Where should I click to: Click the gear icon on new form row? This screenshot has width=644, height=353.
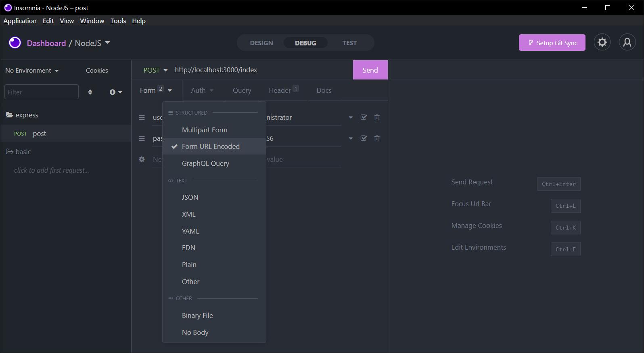(x=142, y=159)
